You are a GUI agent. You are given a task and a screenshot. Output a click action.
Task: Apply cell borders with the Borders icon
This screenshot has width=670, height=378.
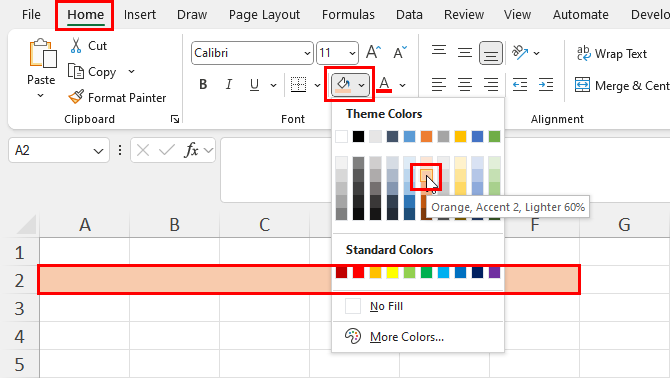click(298, 85)
